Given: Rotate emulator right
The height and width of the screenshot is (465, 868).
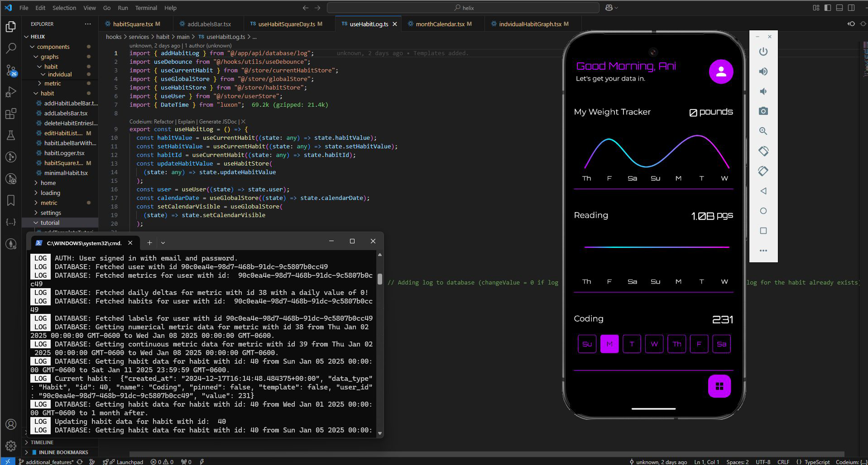Looking at the screenshot, I should pos(763,171).
